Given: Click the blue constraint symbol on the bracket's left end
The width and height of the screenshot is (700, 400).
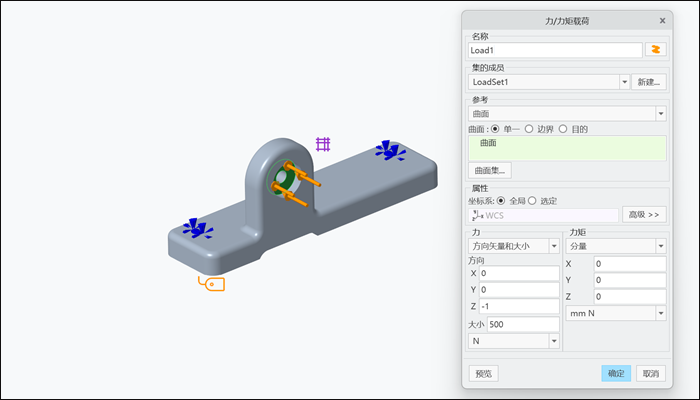Looking at the screenshot, I should point(198,228).
